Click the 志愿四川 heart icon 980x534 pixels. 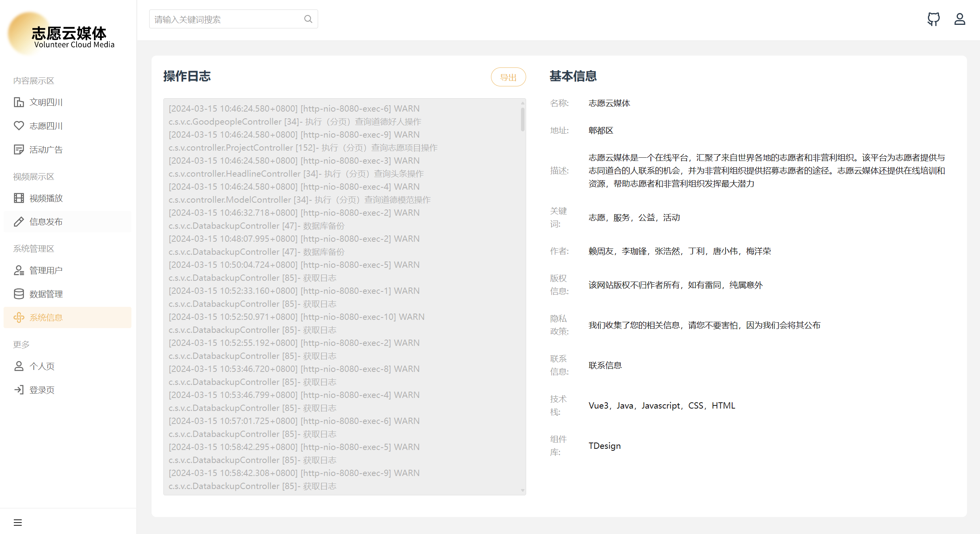pyautogui.click(x=19, y=126)
